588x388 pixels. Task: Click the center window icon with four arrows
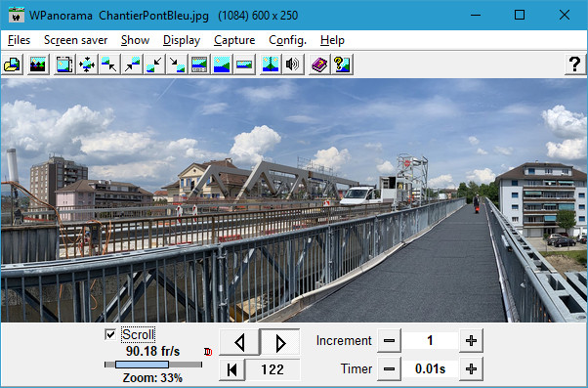point(87,65)
